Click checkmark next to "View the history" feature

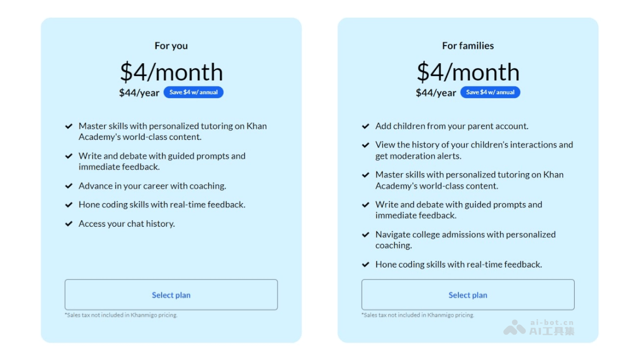pos(365,145)
